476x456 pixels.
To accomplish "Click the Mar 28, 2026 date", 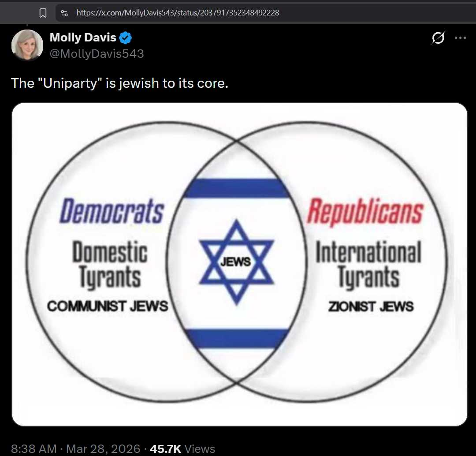I will click(103, 449).
